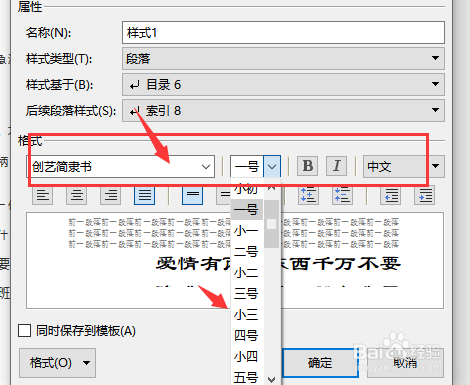
Task: Choose 一号 in the font size list
Action: pos(247,210)
